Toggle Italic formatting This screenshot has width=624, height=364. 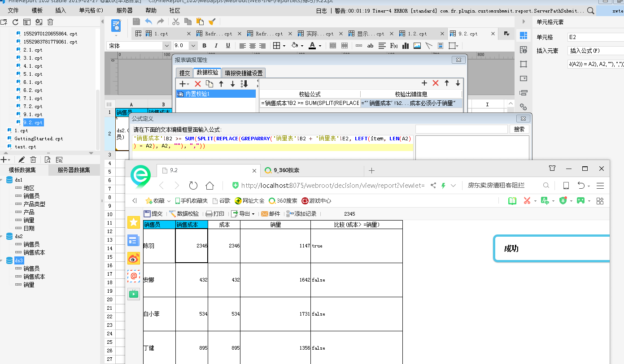click(x=216, y=46)
